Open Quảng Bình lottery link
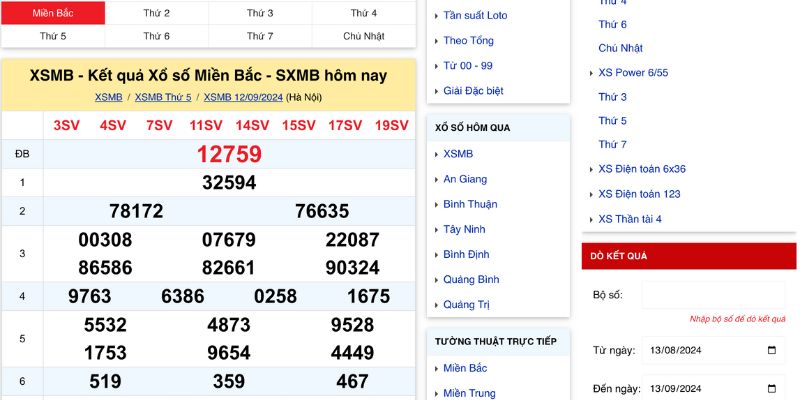This screenshot has height=400, width=800. click(x=471, y=279)
